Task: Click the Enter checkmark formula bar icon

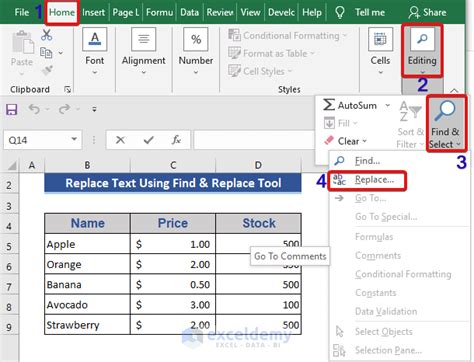Action: click(148, 140)
